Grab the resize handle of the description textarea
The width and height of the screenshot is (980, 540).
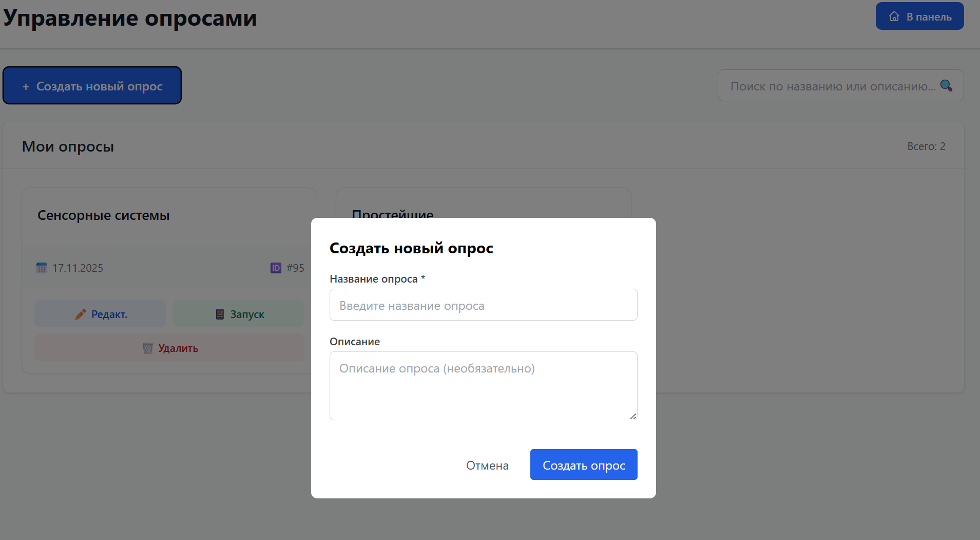tap(633, 416)
